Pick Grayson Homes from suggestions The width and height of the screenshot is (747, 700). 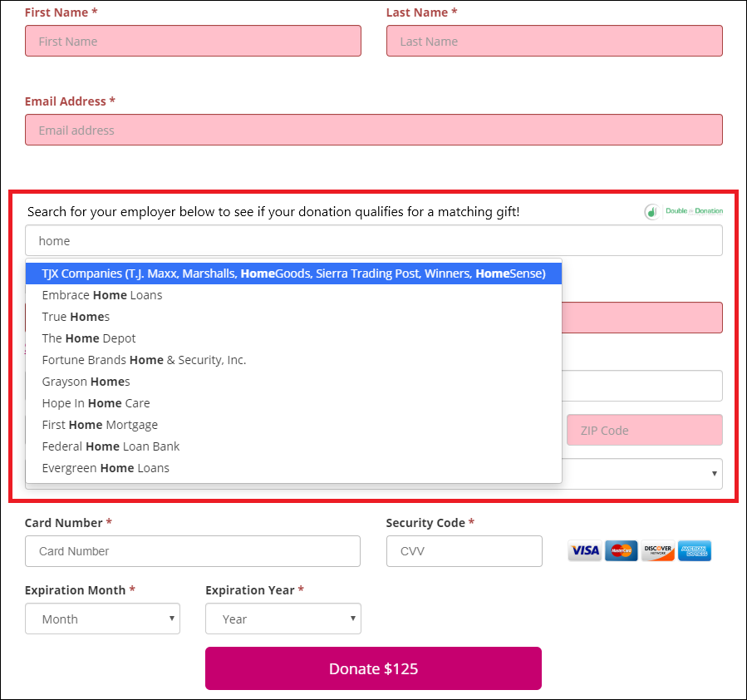(293, 382)
